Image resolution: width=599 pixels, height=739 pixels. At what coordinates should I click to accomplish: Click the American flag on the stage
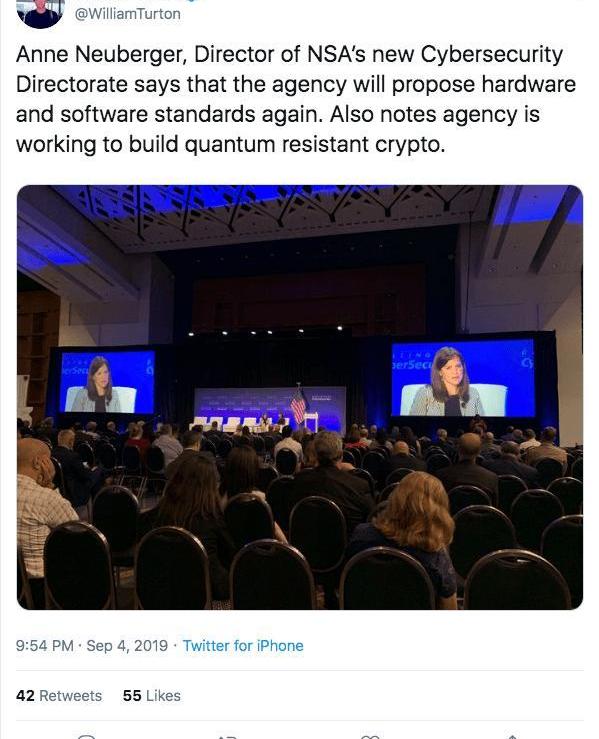tap(298, 405)
